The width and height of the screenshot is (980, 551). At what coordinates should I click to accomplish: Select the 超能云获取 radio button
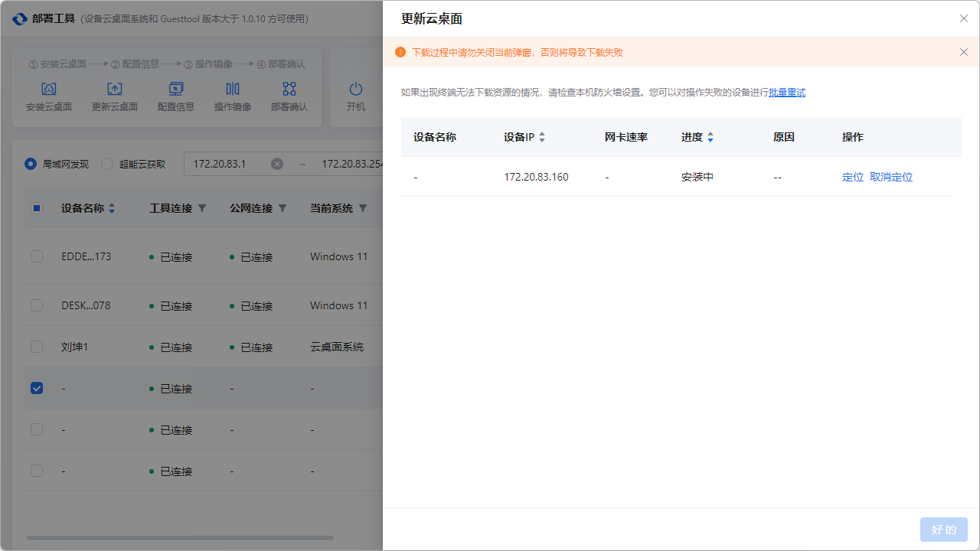(107, 164)
